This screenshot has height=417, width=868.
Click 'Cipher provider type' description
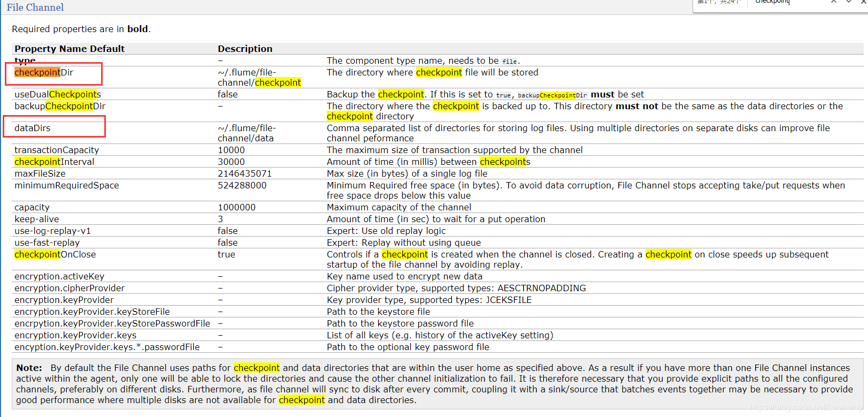(456, 288)
